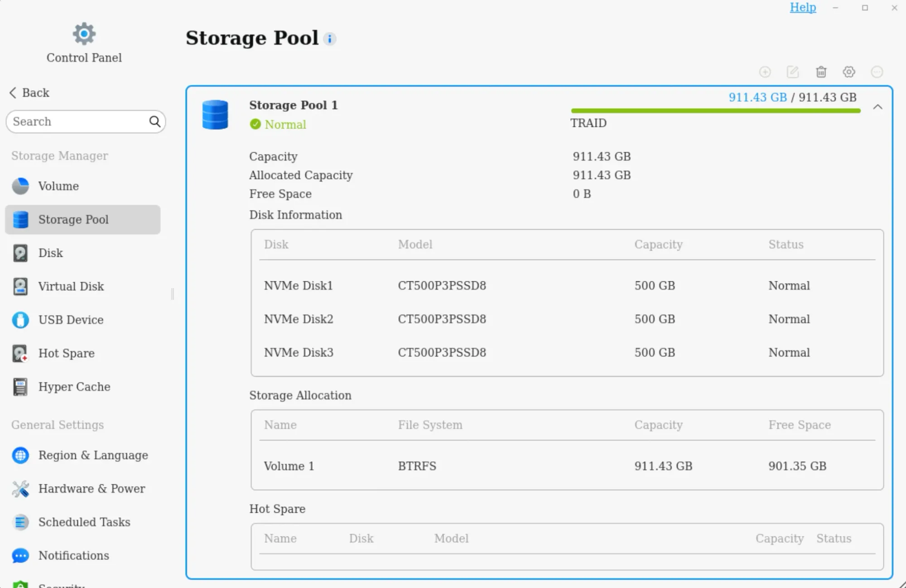
Task: Open pool settings via the gear icon
Action: click(849, 72)
